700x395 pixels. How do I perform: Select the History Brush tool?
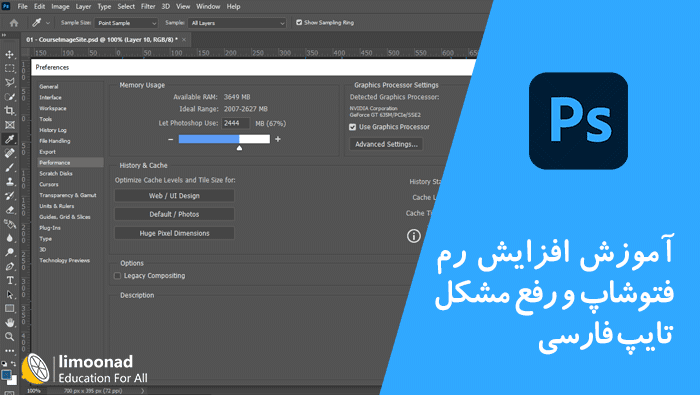[x=9, y=195]
